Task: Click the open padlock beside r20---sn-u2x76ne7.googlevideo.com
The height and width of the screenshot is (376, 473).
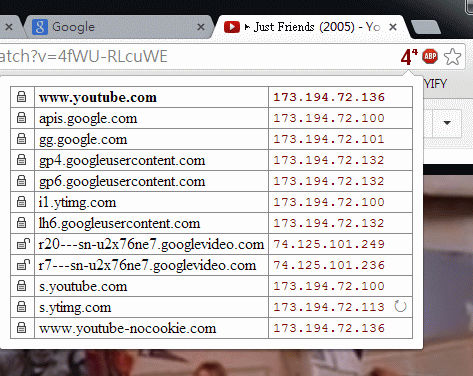Action: coord(23,244)
